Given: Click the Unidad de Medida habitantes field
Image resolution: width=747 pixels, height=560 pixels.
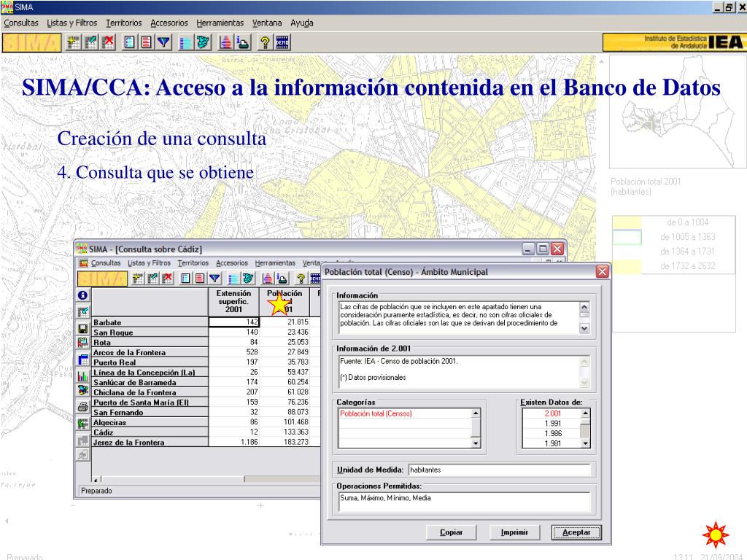Looking at the screenshot, I should coord(499,470).
